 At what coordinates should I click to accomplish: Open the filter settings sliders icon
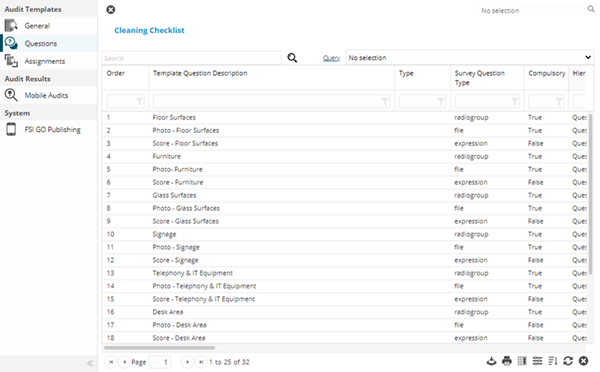(537, 361)
